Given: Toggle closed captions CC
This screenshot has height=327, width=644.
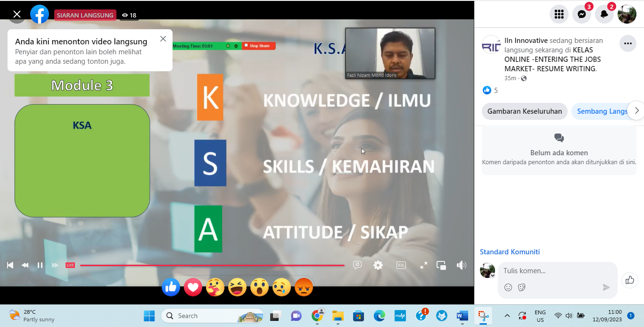Looking at the screenshot, I should click(x=401, y=265).
